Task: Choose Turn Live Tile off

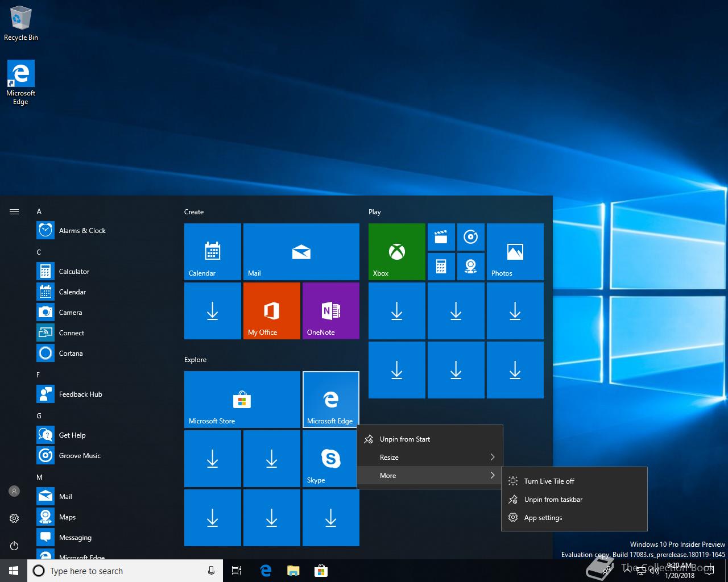Action: [x=574, y=481]
